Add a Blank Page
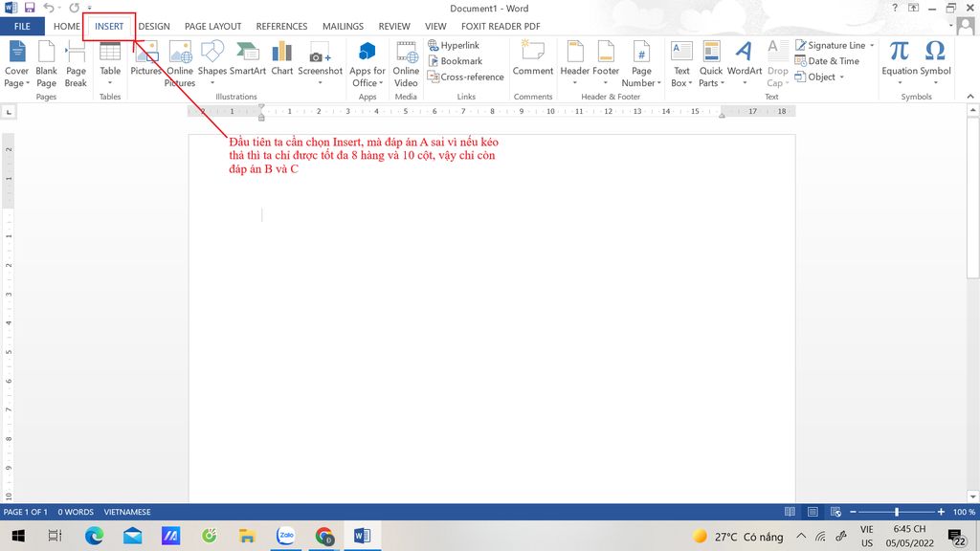Viewport: 980px width, 551px height. click(x=46, y=64)
